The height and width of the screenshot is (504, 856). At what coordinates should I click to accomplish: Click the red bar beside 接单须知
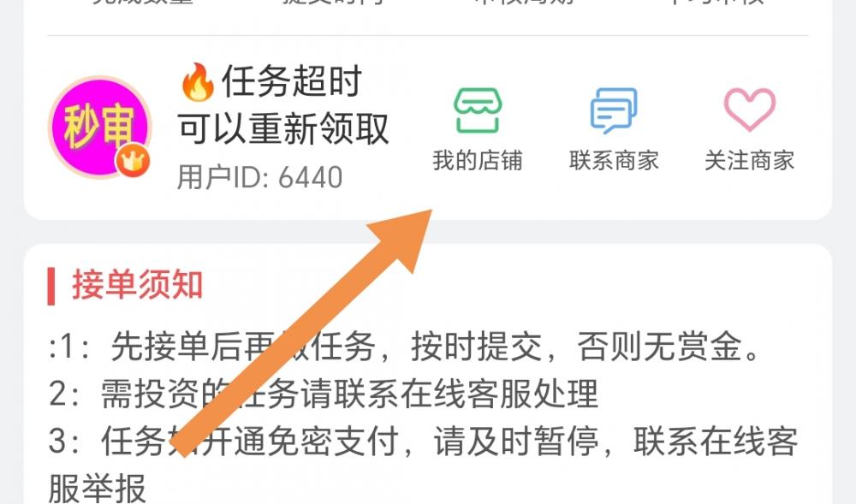click(x=51, y=286)
